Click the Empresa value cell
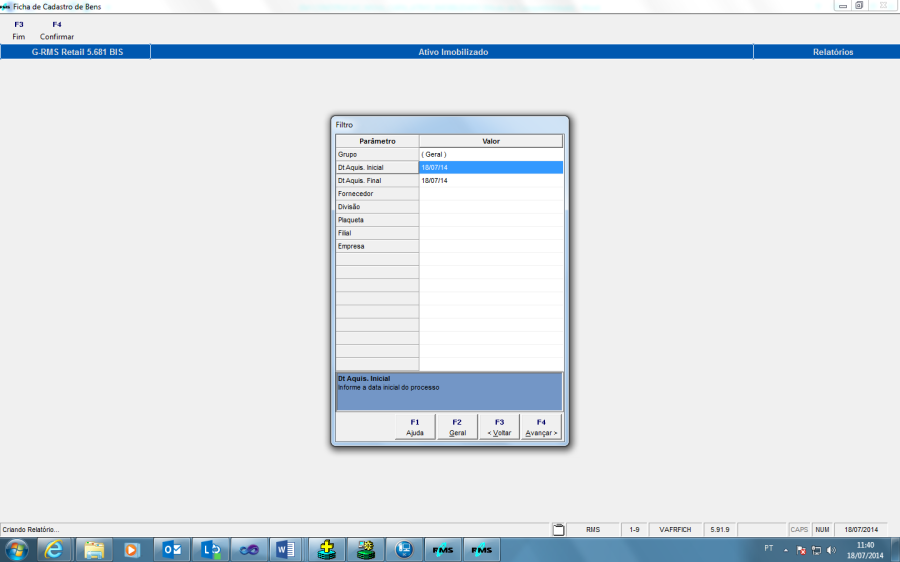This screenshot has height=562, width=900. pyautogui.click(x=491, y=247)
